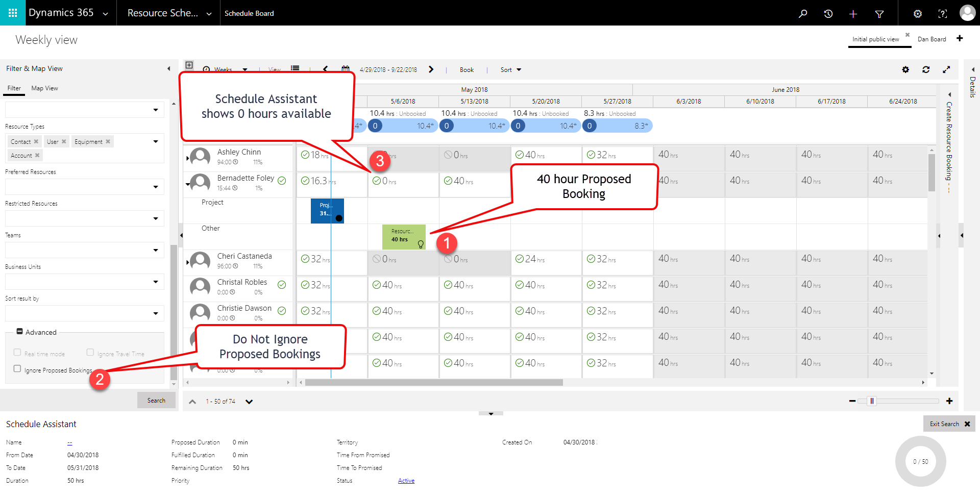The image size is (980, 497).
Task: Open schedule board settings gear icon
Action: click(x=905, y=69)
